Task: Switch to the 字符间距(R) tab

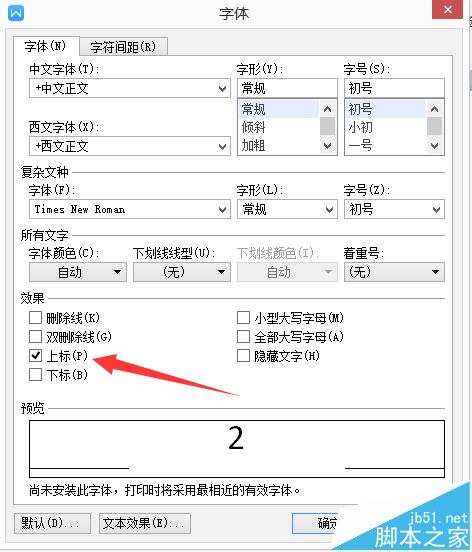Action: click(123, 47)
